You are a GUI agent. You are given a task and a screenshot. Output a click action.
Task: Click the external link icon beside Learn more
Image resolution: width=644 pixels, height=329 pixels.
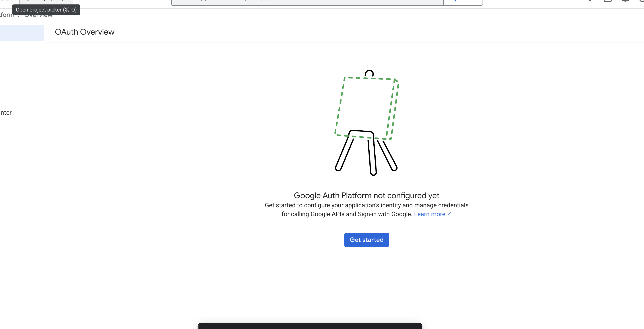tap(449, 214)
